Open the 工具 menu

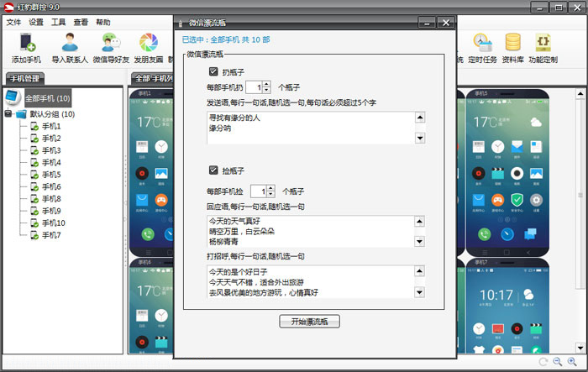[x=58, y=22]
